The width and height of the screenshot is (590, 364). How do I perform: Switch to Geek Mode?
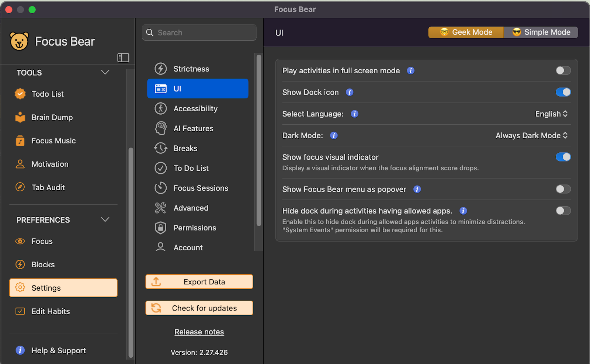pyautogui.click(x=466, y=32)
